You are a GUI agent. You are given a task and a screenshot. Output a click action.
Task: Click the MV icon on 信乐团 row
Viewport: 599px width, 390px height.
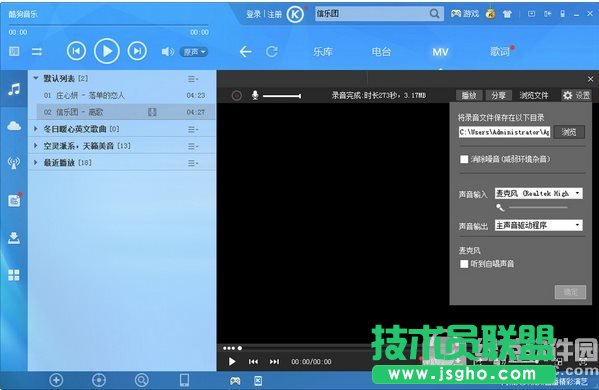152,112
